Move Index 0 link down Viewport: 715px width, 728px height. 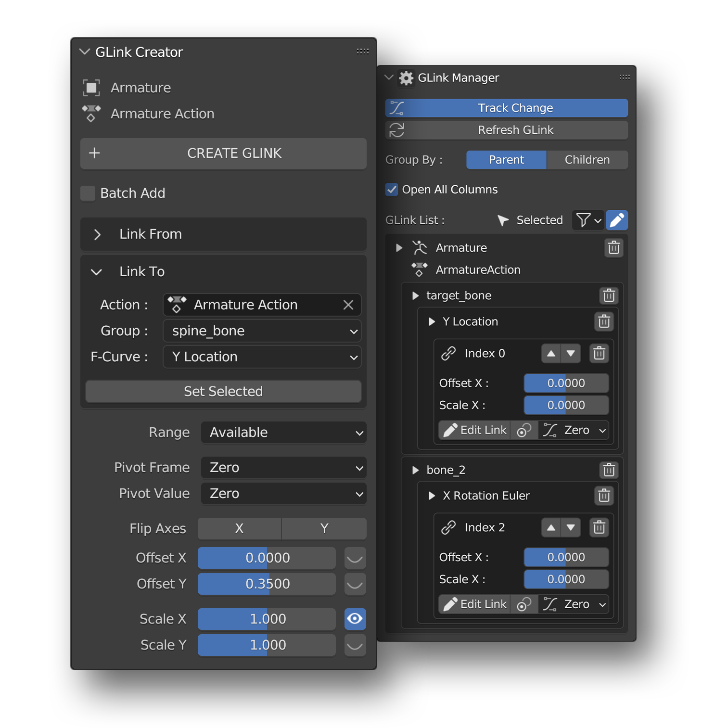pos(571,354)
